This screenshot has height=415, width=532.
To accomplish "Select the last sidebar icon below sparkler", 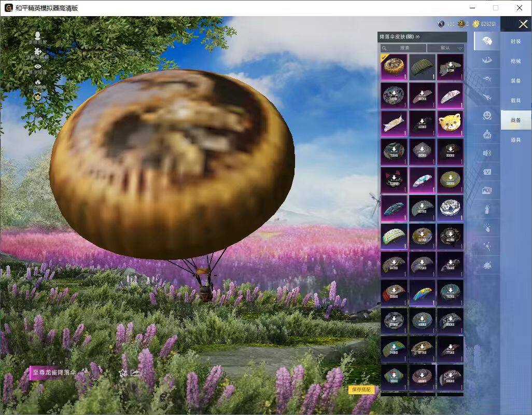I will point(487,265).
